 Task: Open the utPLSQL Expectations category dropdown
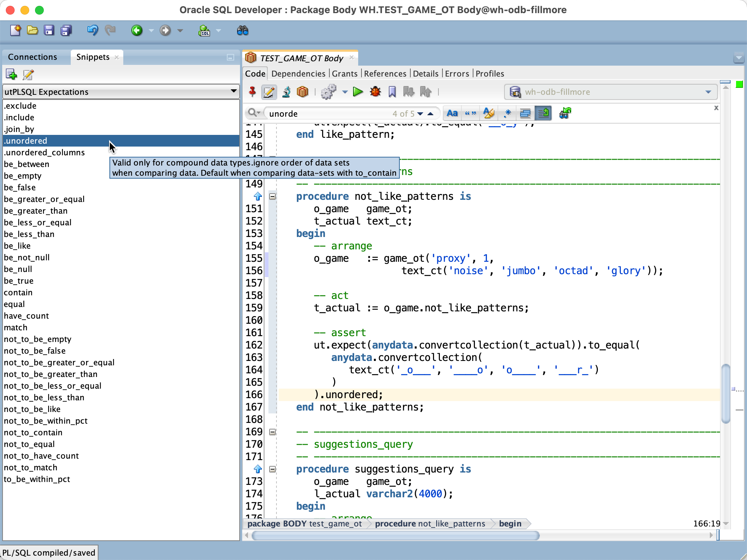click(233, 92)
